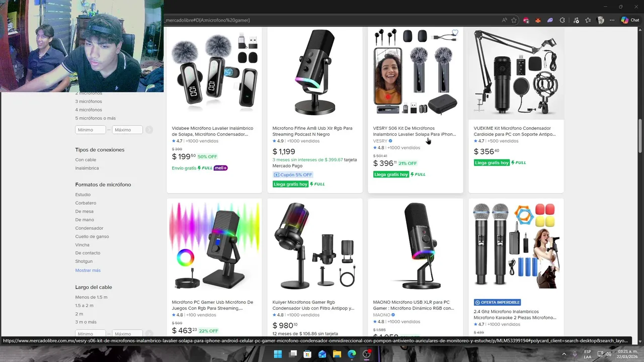Open the browser profile avatar
The image size is (644, 362).
(x=600, y=20)
